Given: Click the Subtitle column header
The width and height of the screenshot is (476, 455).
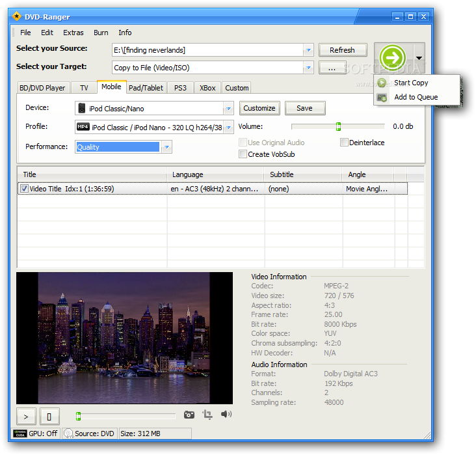Looking at the screenshot, I should pyautogui.click(x=303, y=174).
